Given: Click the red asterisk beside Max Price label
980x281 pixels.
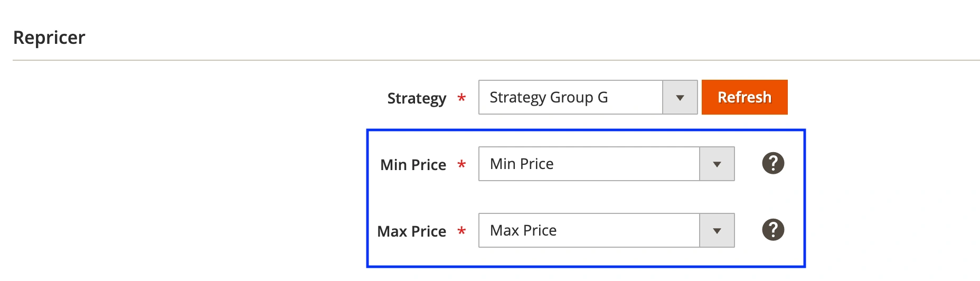Looking at the screenshot, I should coord(461,231).
